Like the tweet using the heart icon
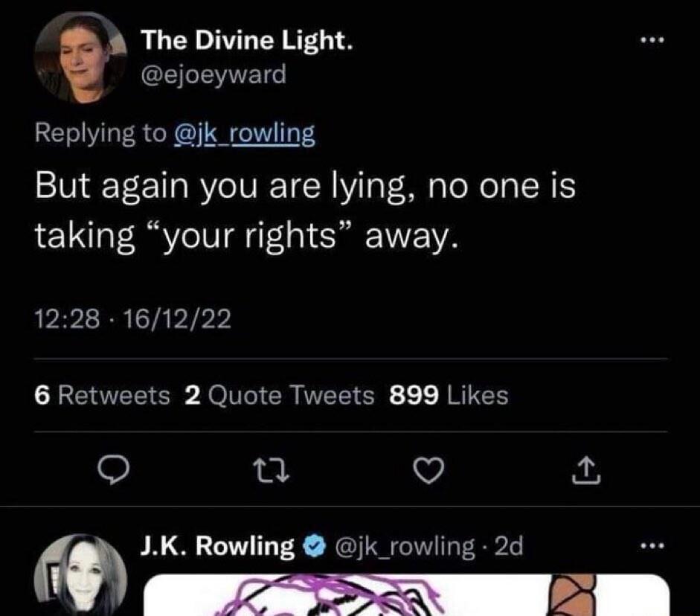The image size is (700, 616). click(427, 468)
